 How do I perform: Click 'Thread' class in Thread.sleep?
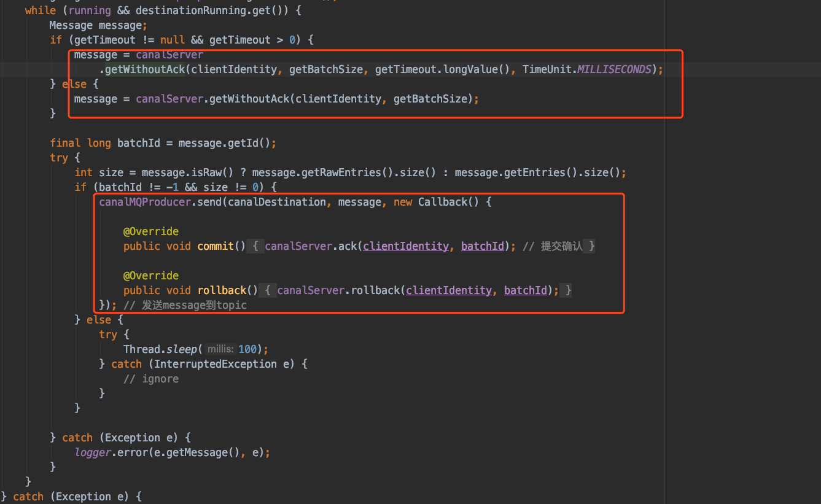[x=142, y=349]
